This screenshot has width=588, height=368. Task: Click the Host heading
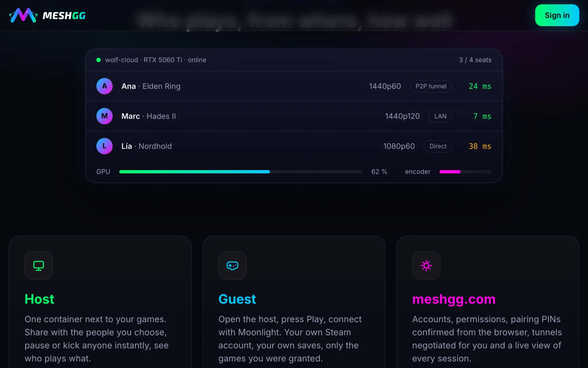(x=39, y=299)
